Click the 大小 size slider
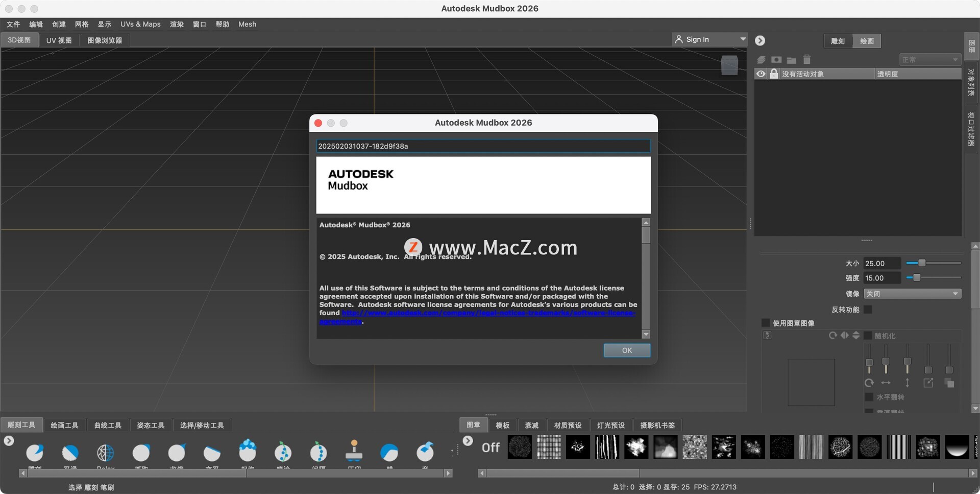This screenshot has width=980, height=494. 934,263
